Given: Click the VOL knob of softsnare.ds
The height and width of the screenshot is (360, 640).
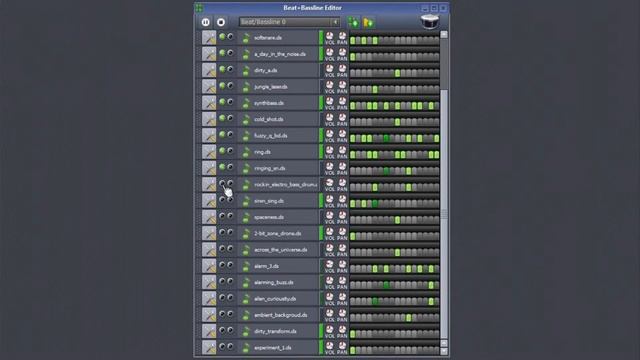Looking at the screenshot, I should [329, 36].
